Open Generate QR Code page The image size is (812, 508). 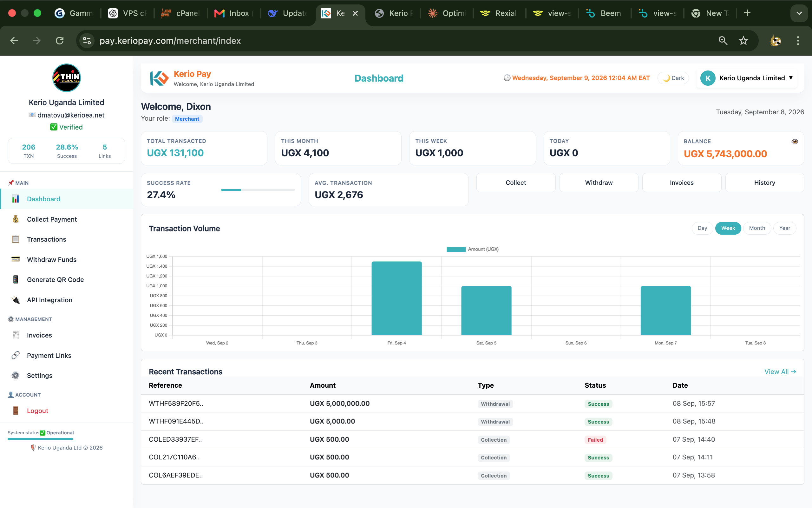[66, 279]
